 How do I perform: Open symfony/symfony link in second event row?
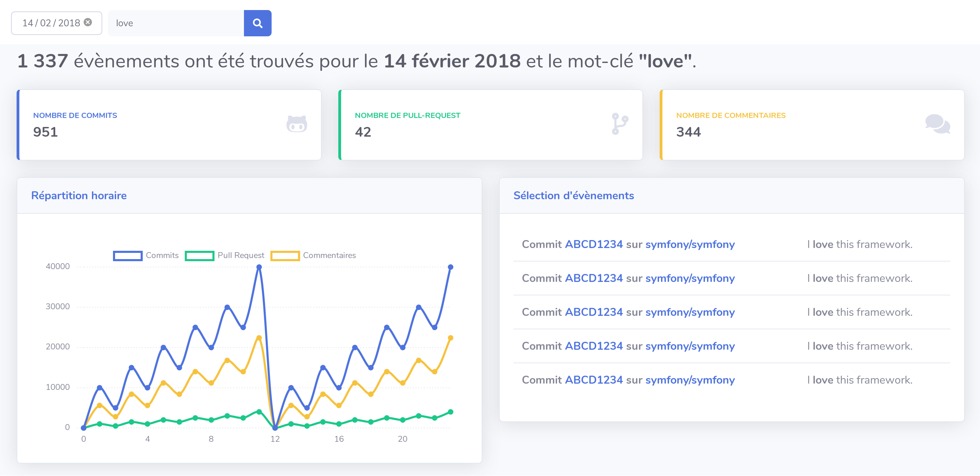coord(690,278)
